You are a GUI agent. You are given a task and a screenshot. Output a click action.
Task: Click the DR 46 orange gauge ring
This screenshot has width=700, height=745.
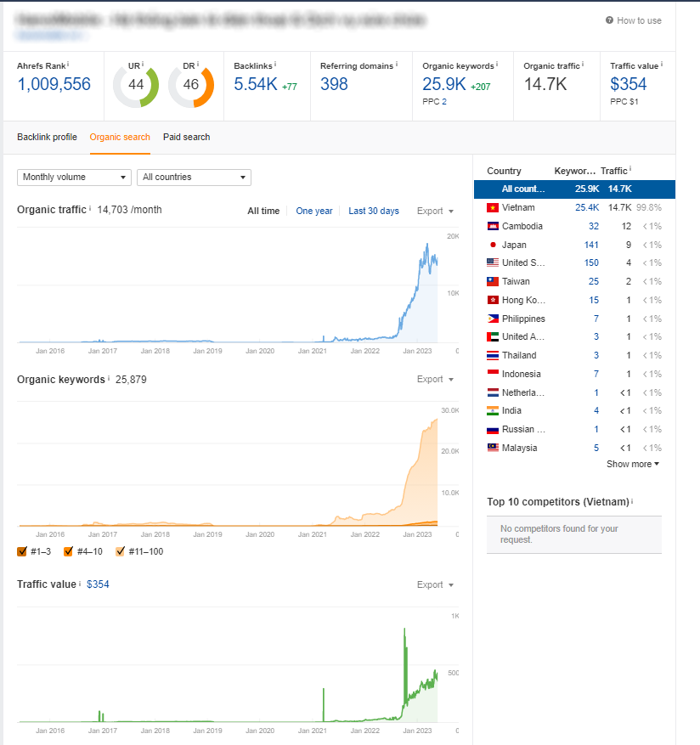(191, 87)
